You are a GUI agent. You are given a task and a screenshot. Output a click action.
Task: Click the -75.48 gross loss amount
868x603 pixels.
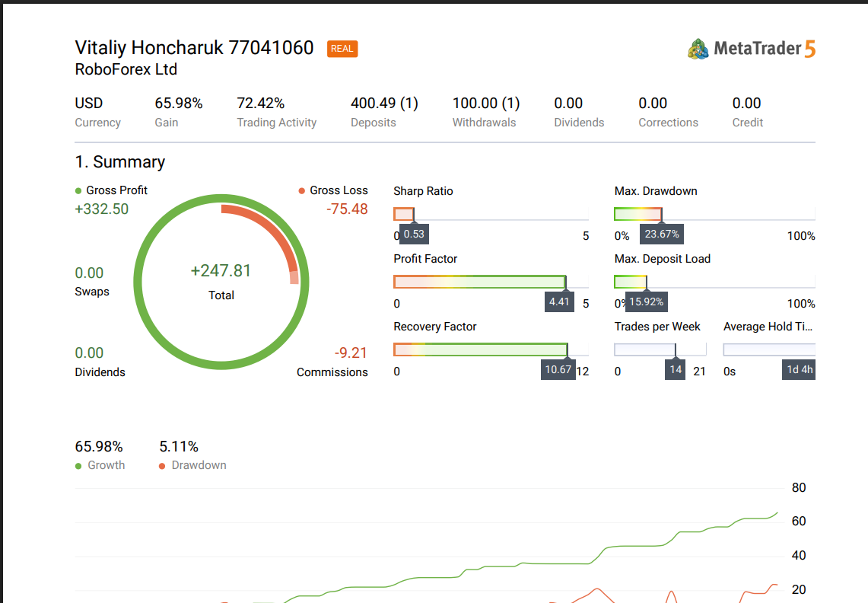[347, 209]
